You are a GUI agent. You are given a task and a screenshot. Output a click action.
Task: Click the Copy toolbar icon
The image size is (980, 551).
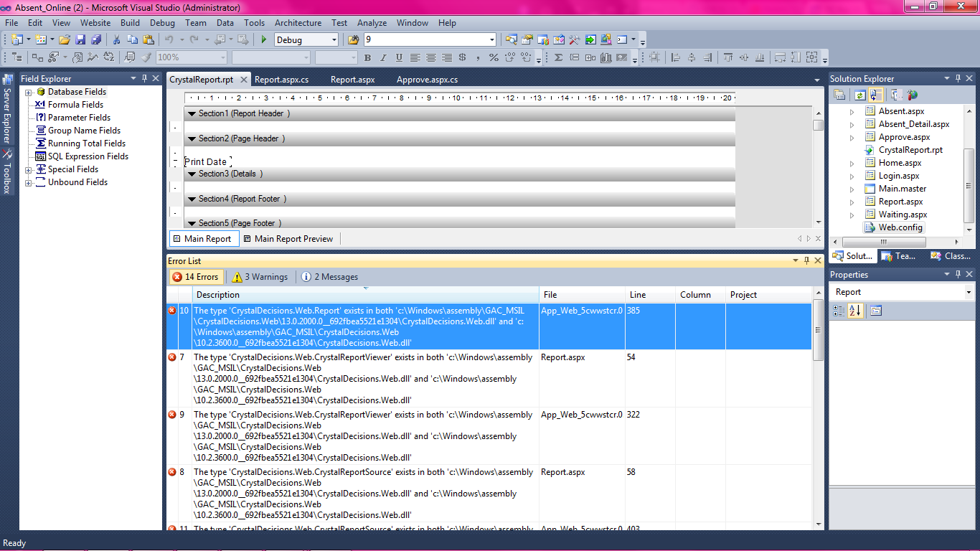point(133,40)
